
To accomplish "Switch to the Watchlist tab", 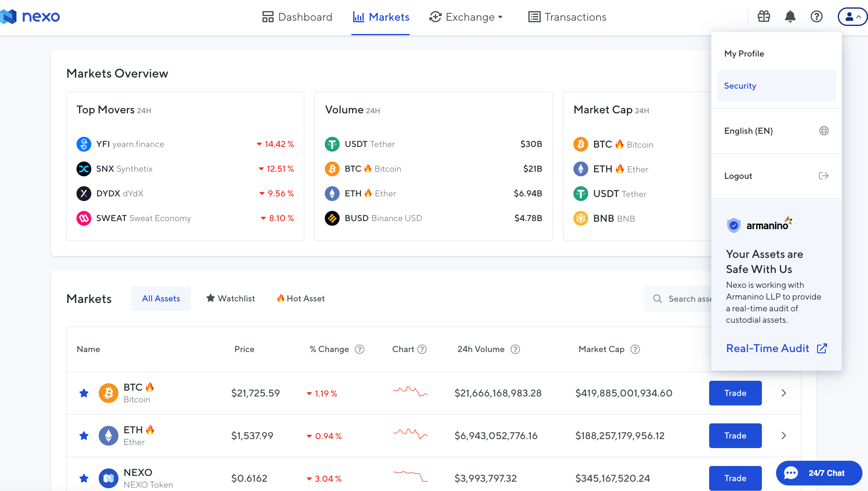I will [230, 298].
